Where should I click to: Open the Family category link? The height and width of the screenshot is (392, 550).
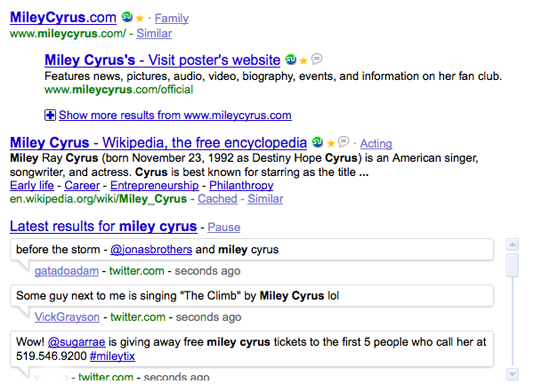point(172,18)
